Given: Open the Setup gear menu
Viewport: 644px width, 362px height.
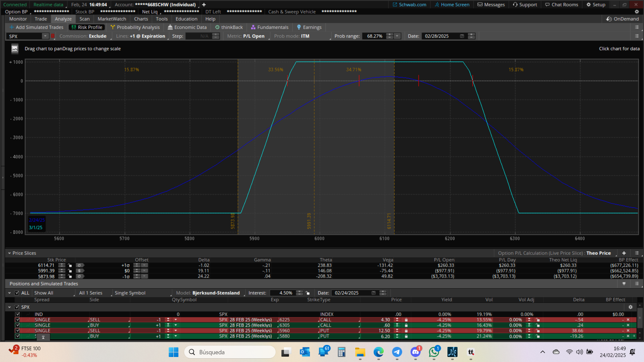Looking at the screenshot, I should click(x=596, y=5).
